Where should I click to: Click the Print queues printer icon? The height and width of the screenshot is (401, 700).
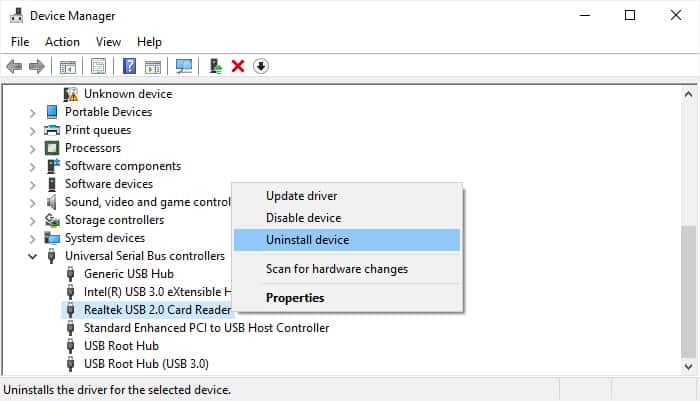52,130
